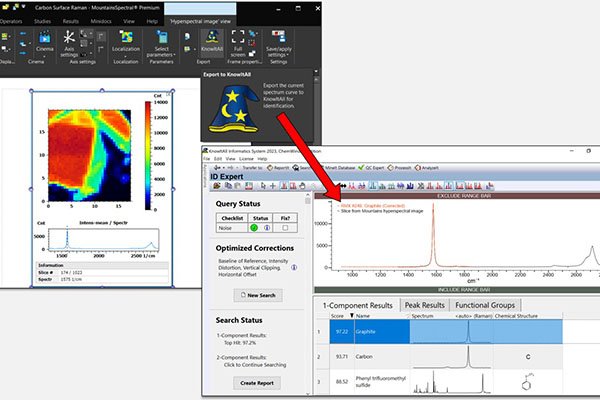This screenshot has height=400, width=600.
Task: Click the back arrow in KnowItAll toolbar
Action: tap(217, 168)
